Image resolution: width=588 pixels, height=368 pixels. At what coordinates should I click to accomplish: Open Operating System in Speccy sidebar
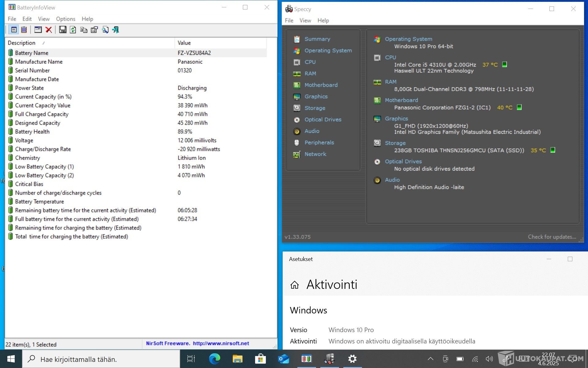click(x=328, y=50)
